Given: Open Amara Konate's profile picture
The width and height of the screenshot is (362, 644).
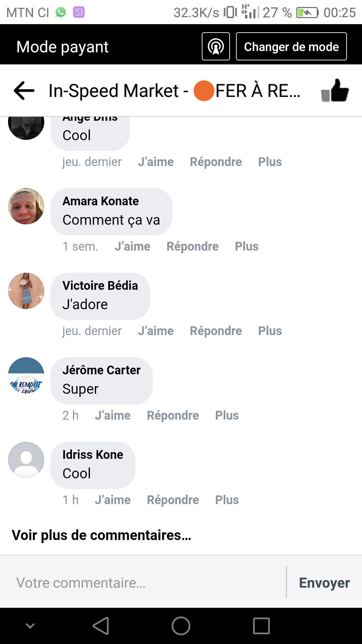Looking at the screenshot, I should (x=26, y=206).
